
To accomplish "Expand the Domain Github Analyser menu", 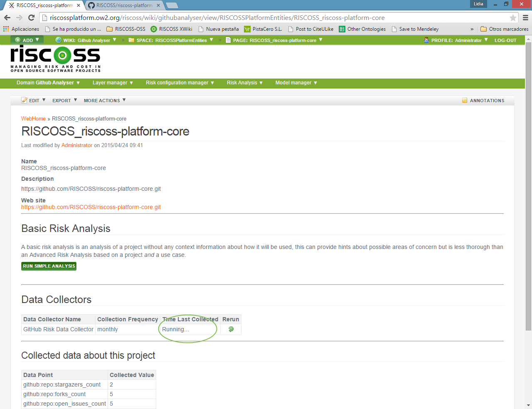I will (48, 83).
